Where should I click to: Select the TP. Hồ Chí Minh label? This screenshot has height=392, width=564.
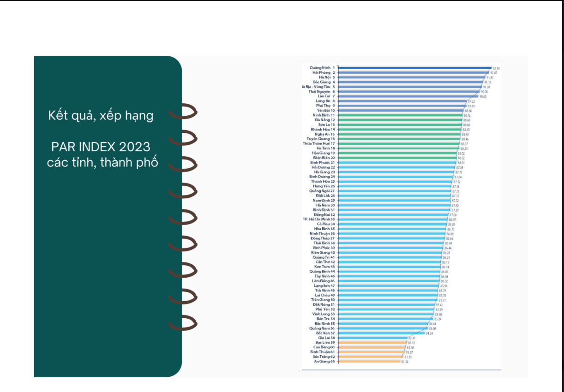click(x=318, y=220)
